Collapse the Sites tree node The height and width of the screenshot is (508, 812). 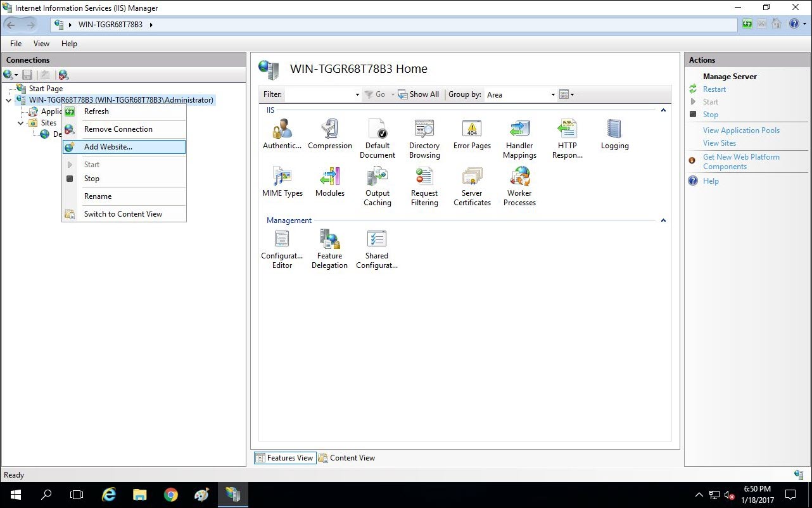(20, 122)
